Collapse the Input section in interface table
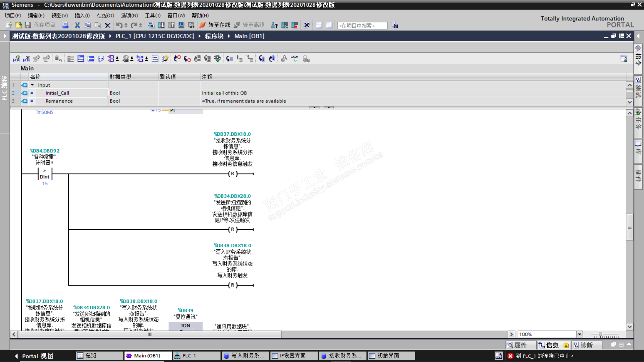The image size is (644, 362). 33,85
